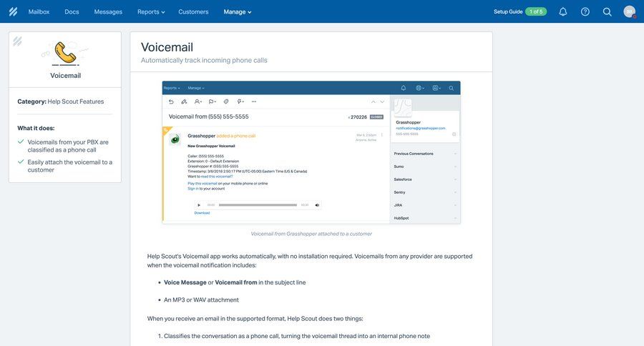Click Reports inside the example screenshot header
This screenshot has width=644, height=346.
tap(172, 88)
